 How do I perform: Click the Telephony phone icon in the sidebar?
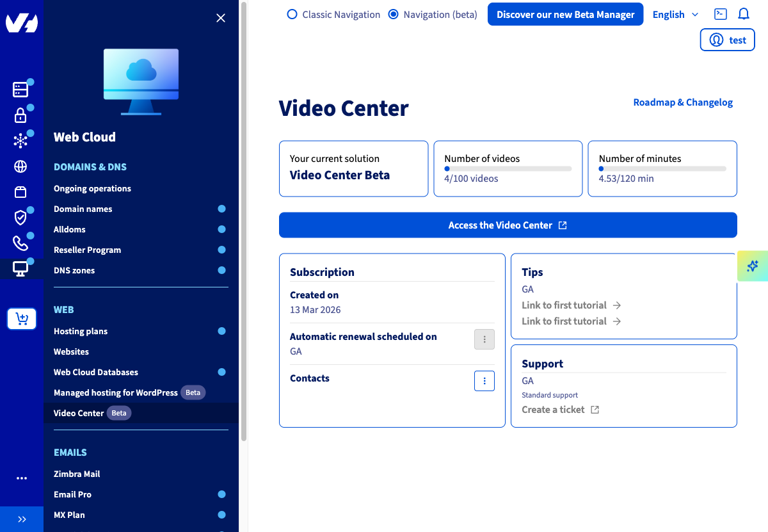click(21, 243)
